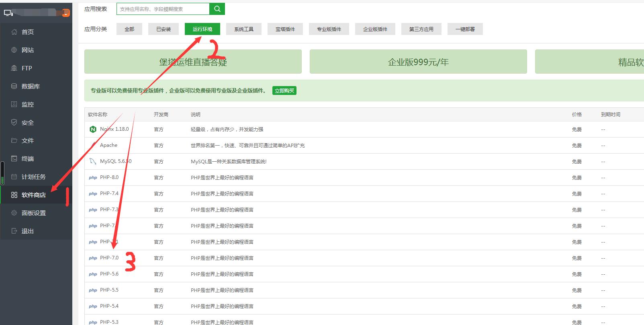Click the 软件名称 column header

coord(98,114)
